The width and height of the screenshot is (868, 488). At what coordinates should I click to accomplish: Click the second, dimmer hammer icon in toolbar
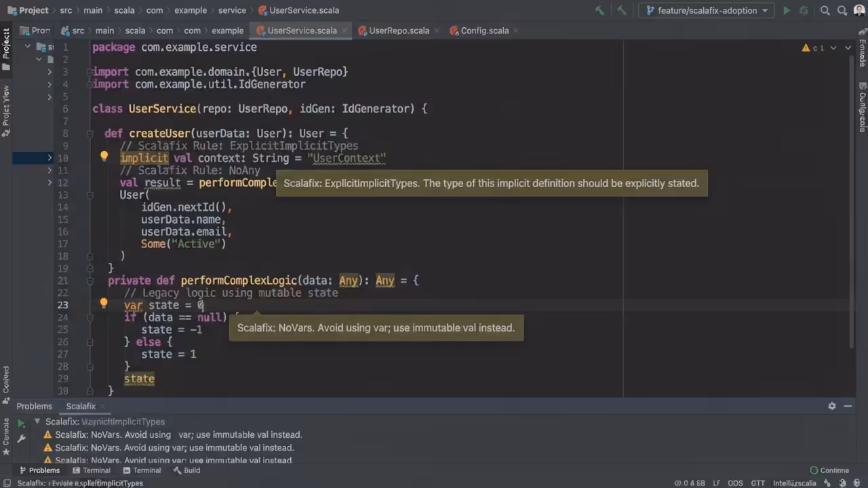[x=622, y=10]
